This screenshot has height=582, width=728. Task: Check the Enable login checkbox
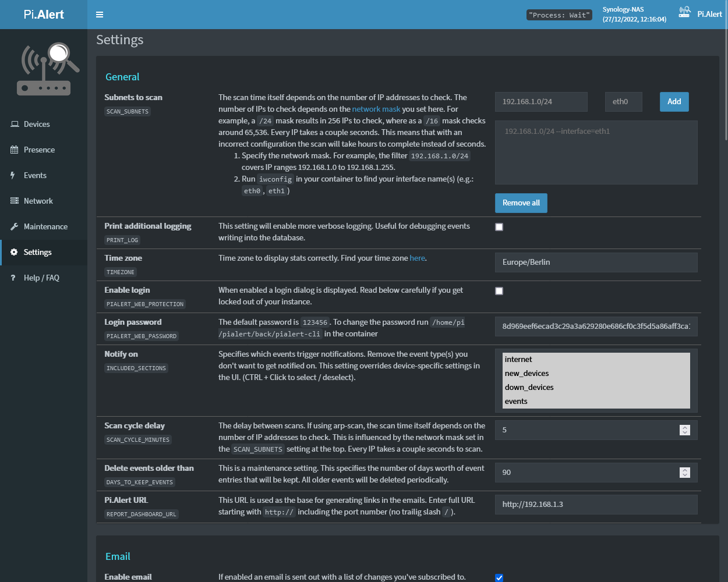click(499, 291)
